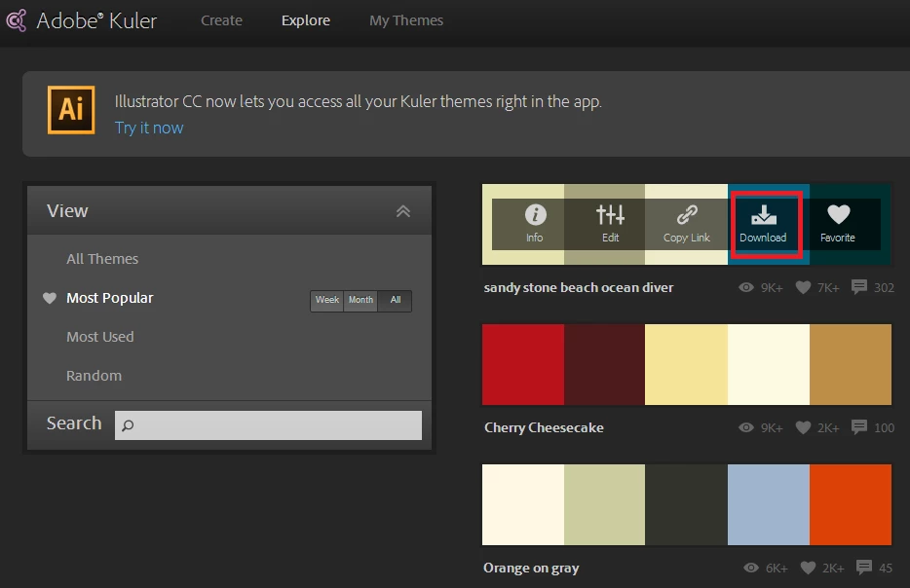This screenshot has height=588, width=910.
Task: Download the sandy stone beach ocean diver theme
Action: pyautogui.click(x=763, y=224)
